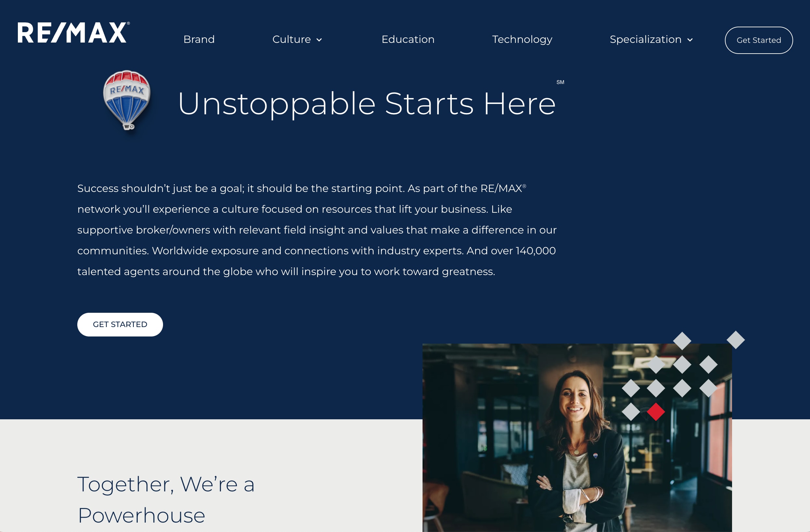
Task: Click the RE/MAX logo in header
Action: 73,33
